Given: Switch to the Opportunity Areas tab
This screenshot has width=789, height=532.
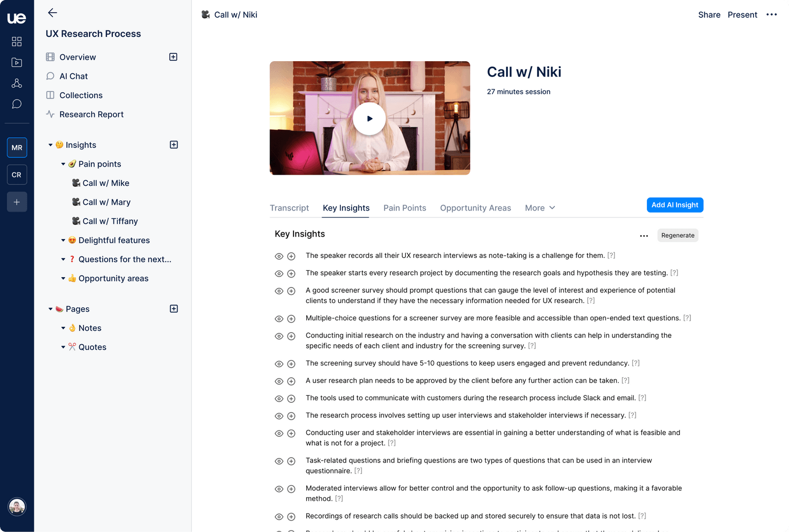Looking at the screenshot, I should (x=475, y=208).
